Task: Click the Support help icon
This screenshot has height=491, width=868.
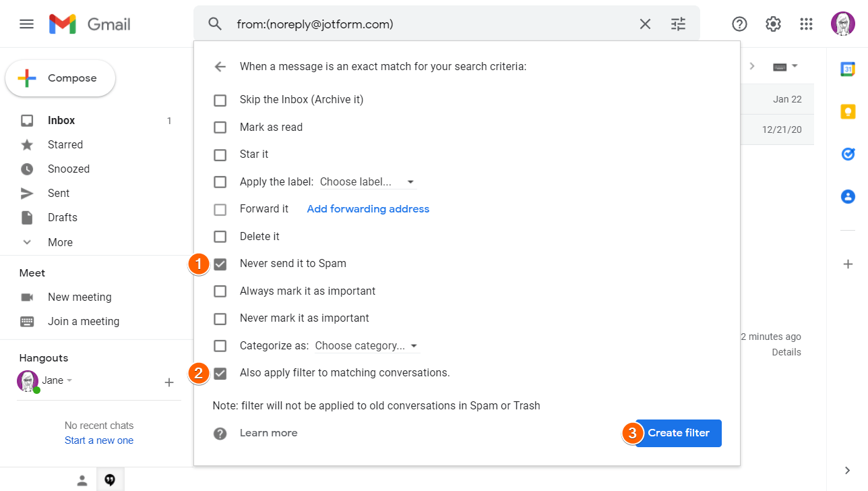Action: pyautogui.click(x=739, y=24)
